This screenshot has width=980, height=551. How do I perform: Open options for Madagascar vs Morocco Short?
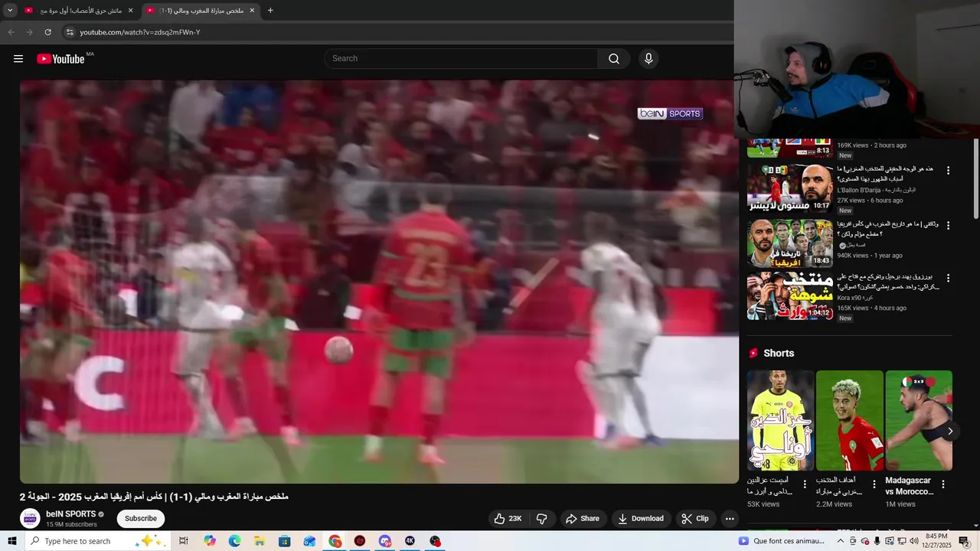(x=943, y=484)
